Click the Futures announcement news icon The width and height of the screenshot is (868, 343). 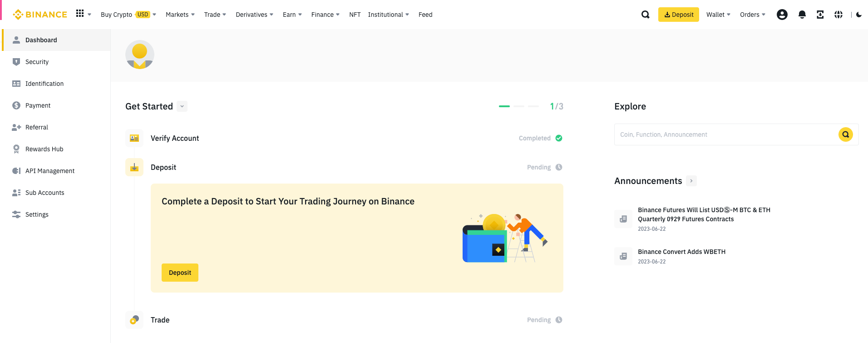pyautogui.click(x=623, y=219)
